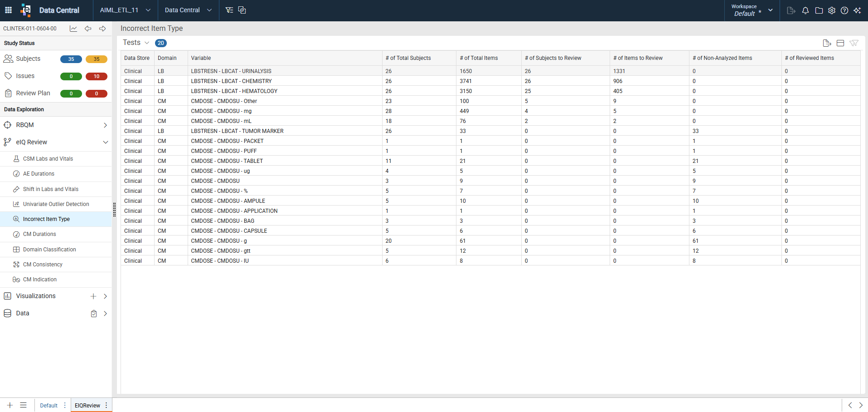This screenshot has height=412, width=868.
Task: Click the overlapping frames icon in the top bar
Action: tap(242, 10)
